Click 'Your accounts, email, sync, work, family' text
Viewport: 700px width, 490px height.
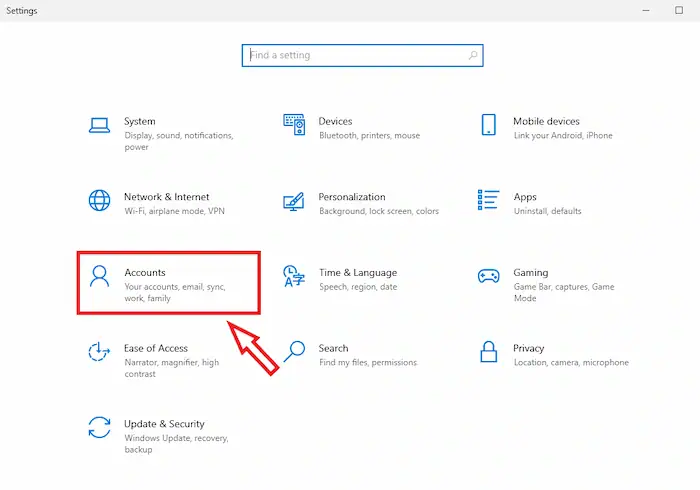175,292
